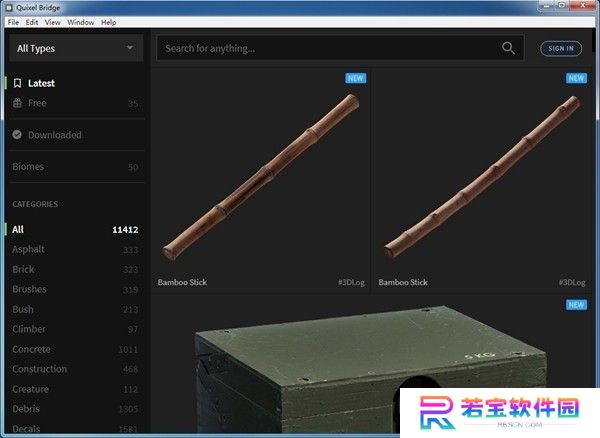Open the File menu
The width and height of the screenshot is (600, 438).
(x=13, y=22)
